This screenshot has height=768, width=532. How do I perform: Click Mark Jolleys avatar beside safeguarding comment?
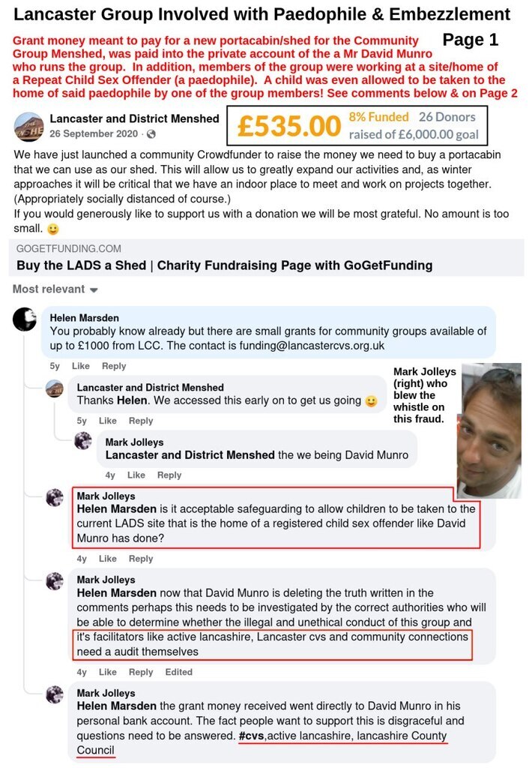pos(55,497)
